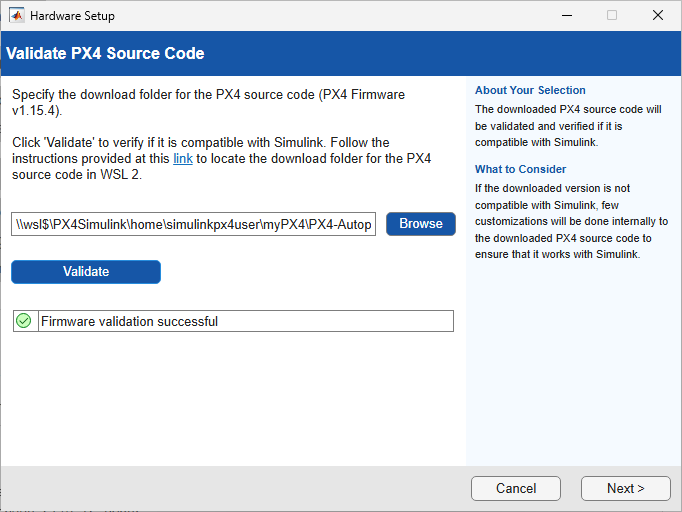Screen dimensions: 682x512
Task: Select 'Firmware validation successful' status text
Action: [129, 321]
